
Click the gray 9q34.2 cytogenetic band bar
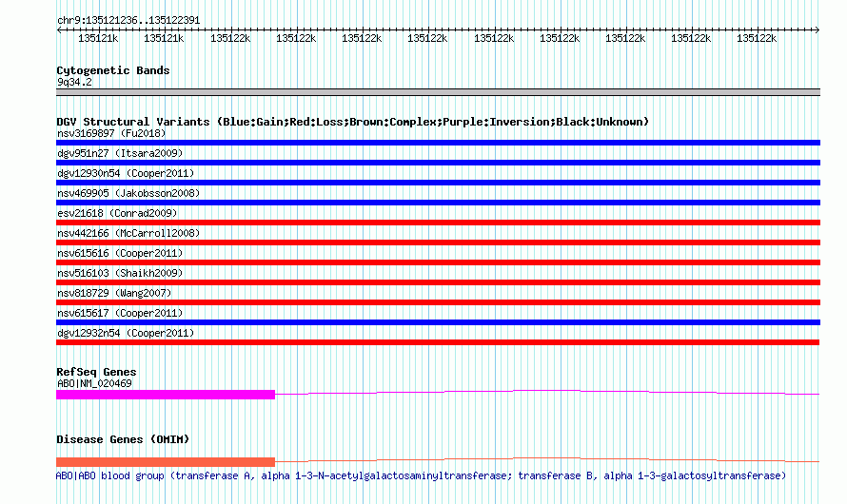coord(438,92)
